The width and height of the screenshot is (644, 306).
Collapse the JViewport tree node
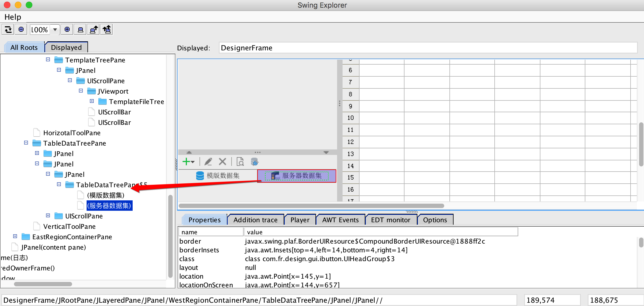pyautogui.click(x=81, y=91)
